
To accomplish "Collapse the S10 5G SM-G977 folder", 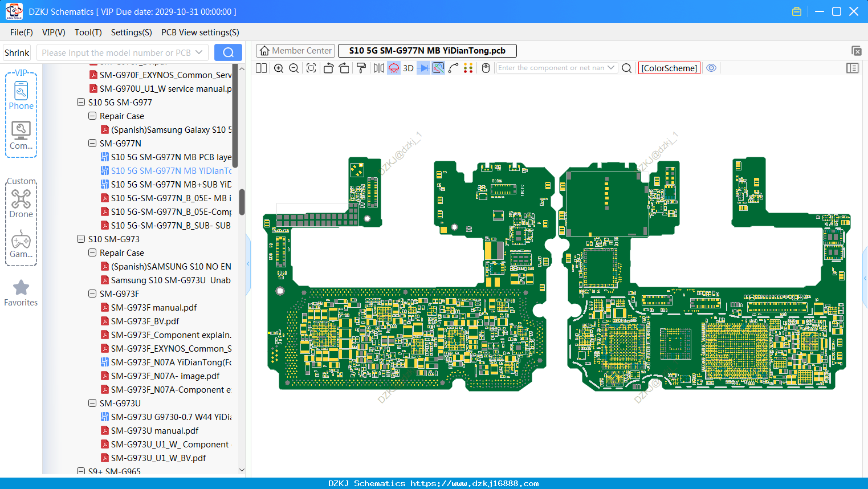I will point(81,103).
